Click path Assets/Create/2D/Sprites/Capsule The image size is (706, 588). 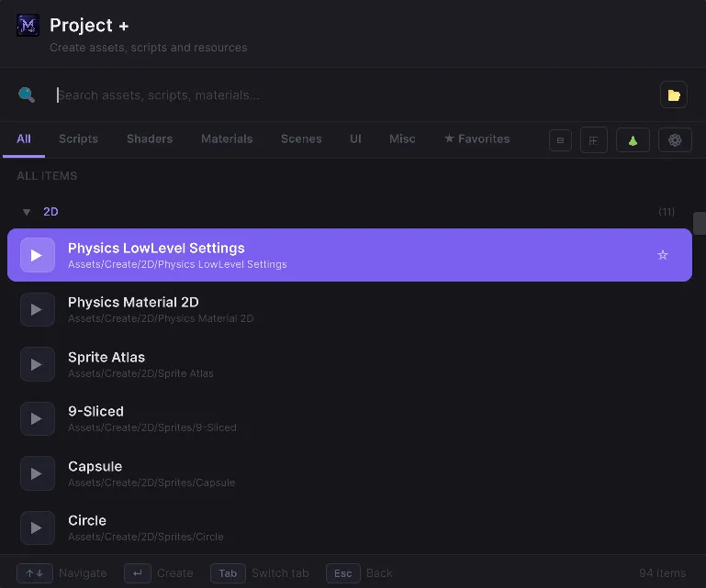click(x=151, y=483)
